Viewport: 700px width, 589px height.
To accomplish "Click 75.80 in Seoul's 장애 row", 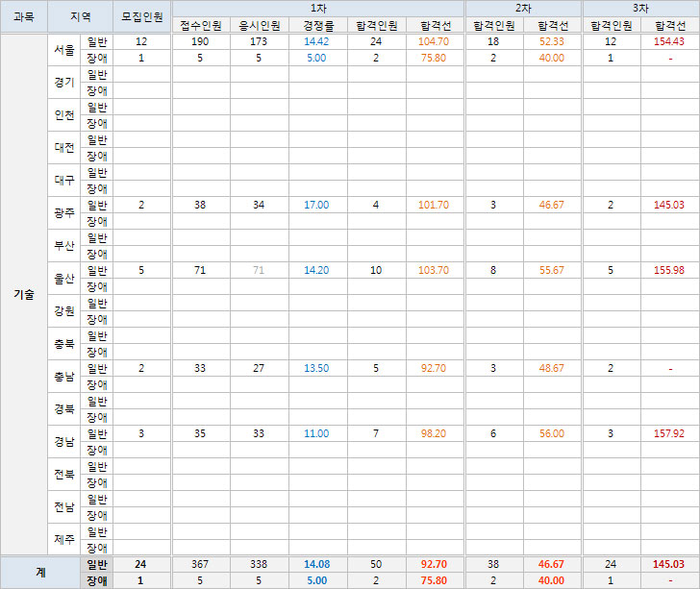I will click(434, 58).
